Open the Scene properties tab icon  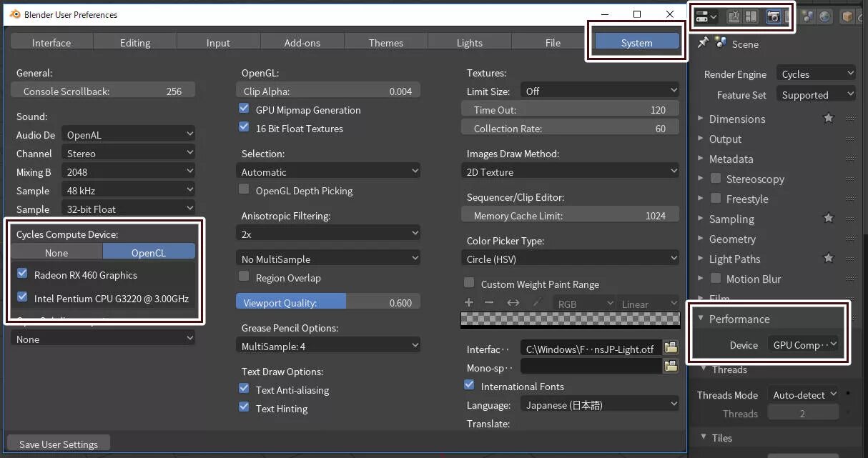tap(809, 16)
